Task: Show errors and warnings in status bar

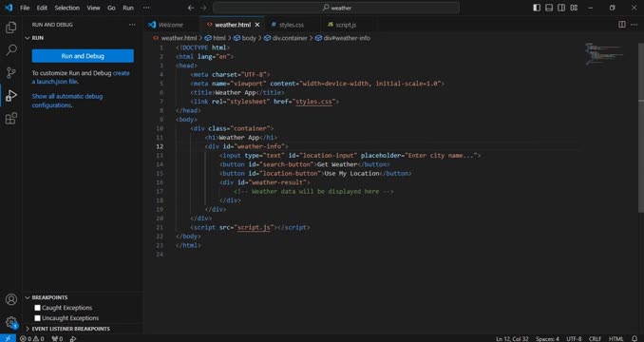Action: point(31,339)
